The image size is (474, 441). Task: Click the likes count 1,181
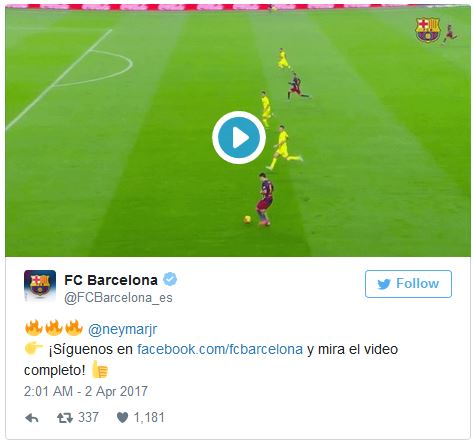click(149, 417)
